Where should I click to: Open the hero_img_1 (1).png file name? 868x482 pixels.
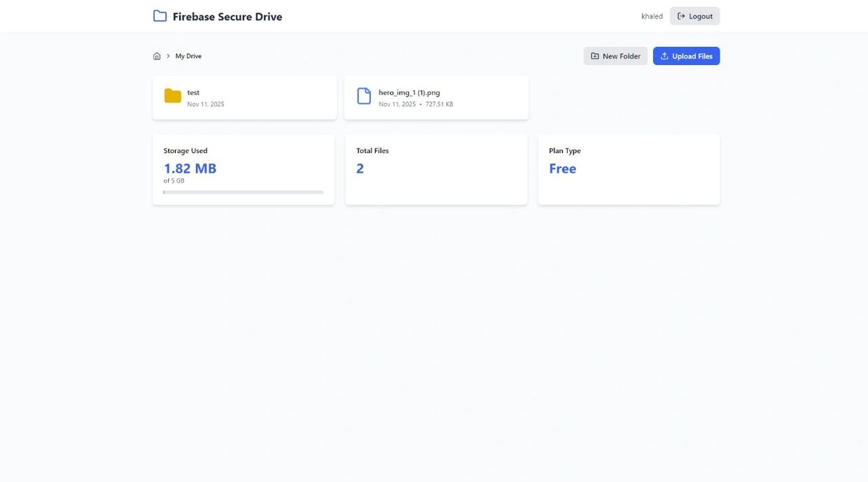[409, 92]
